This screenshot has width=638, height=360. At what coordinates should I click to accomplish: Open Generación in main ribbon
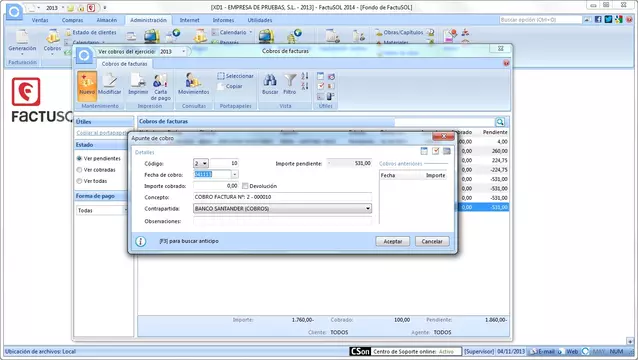(x=22, y=41)
